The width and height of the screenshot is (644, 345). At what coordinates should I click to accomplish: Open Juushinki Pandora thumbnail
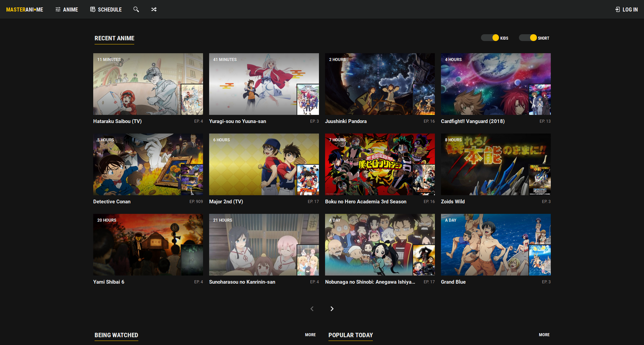click(x=380, y=84)
